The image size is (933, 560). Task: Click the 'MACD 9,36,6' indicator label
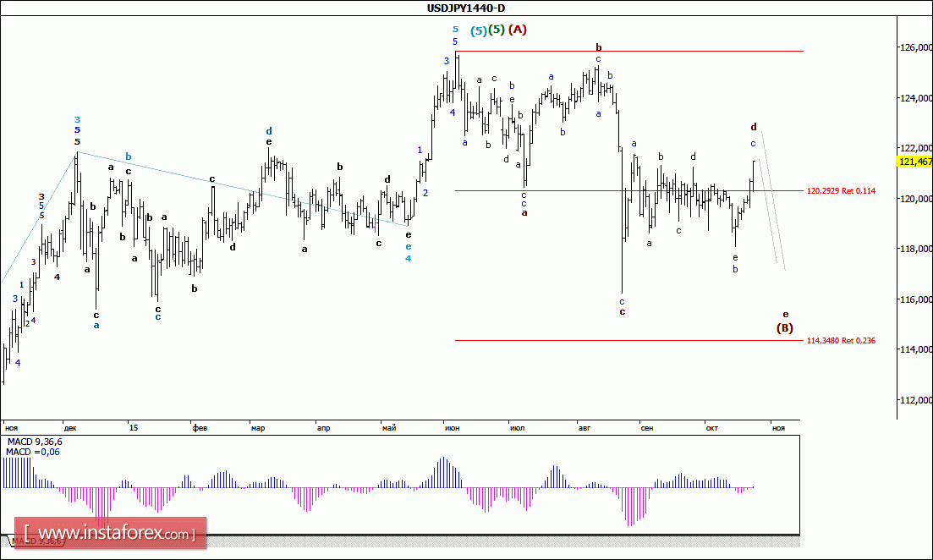(35, 442)
